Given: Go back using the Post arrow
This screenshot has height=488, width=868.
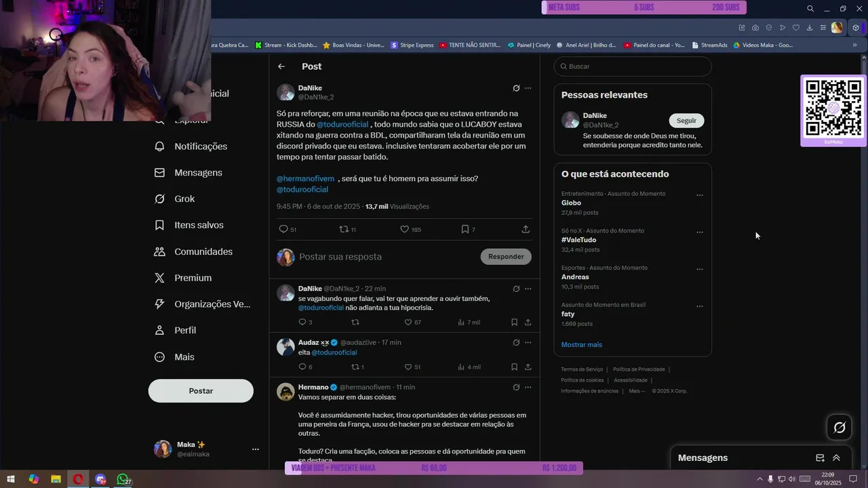Looking at the screenshot, I should (281, 66).
